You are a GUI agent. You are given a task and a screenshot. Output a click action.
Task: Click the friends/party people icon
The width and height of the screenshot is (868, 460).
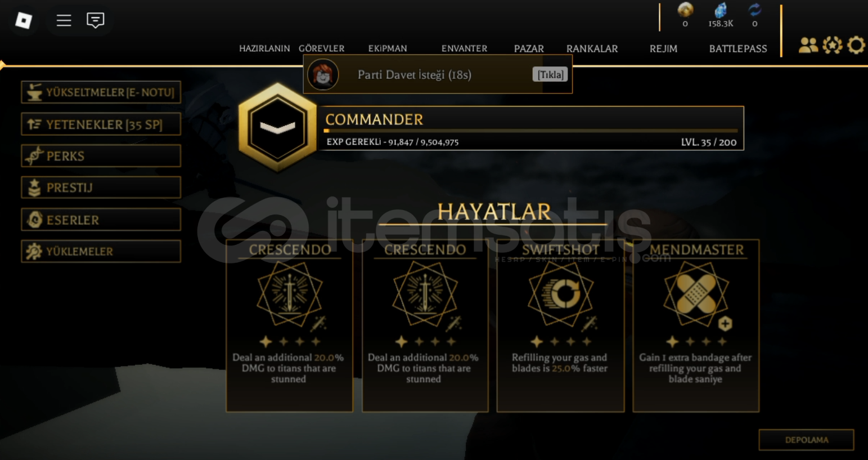(x=808, y=45)
